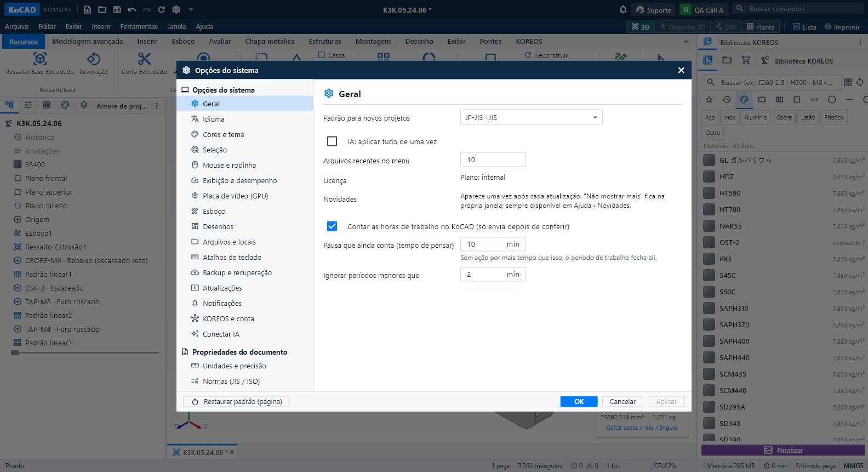
Task: Click the Finalizar button
Action: 783,450
